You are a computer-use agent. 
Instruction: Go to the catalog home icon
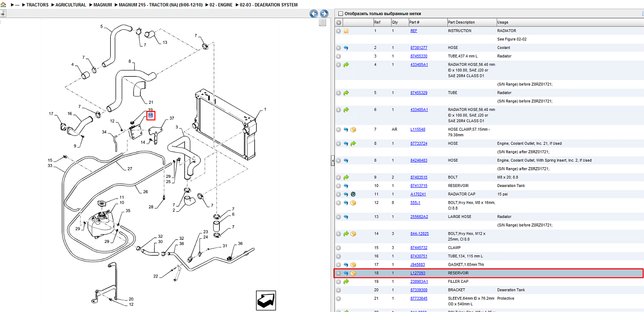3,5
